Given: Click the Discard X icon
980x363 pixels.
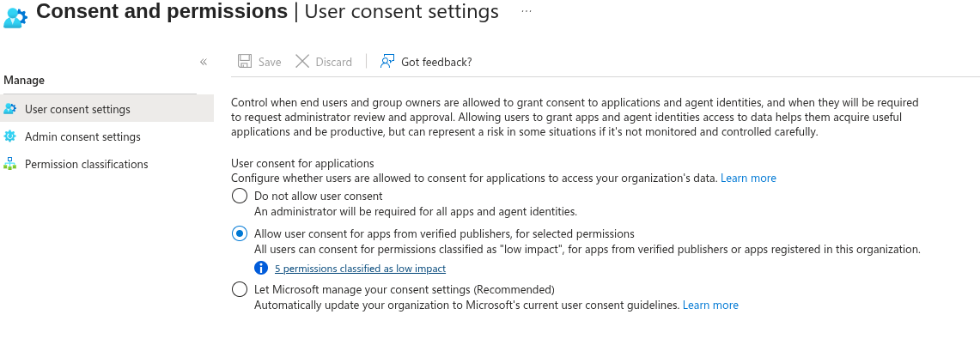Looking at the screenshot, I should click(302, 61).
